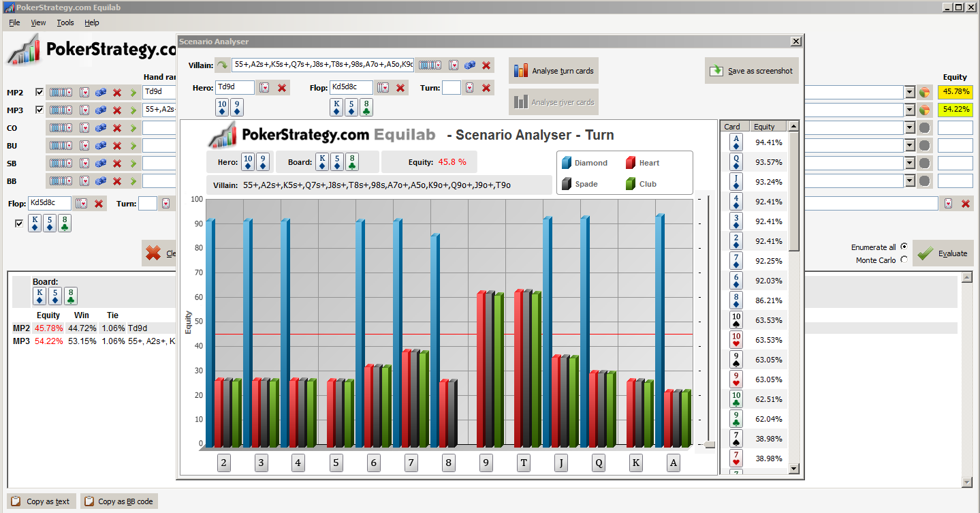Viewport: 980px width, 513px height.
Task: Click Save as screenshot button
Action: (751, 71)
